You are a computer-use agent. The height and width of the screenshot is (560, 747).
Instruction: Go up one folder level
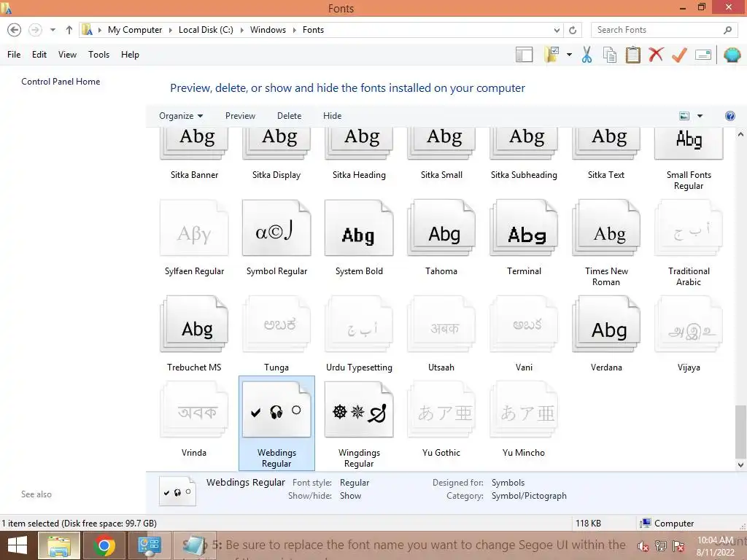click(69, 30)
